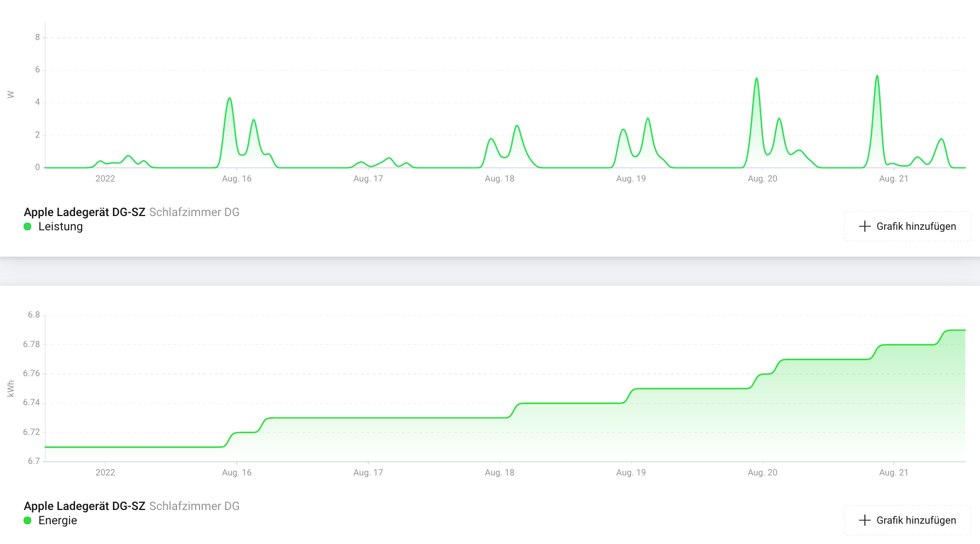Click lower Grafik hinzufügen button text
The image size is (980, 544).
pyautogui.click(x=916, y=520)
